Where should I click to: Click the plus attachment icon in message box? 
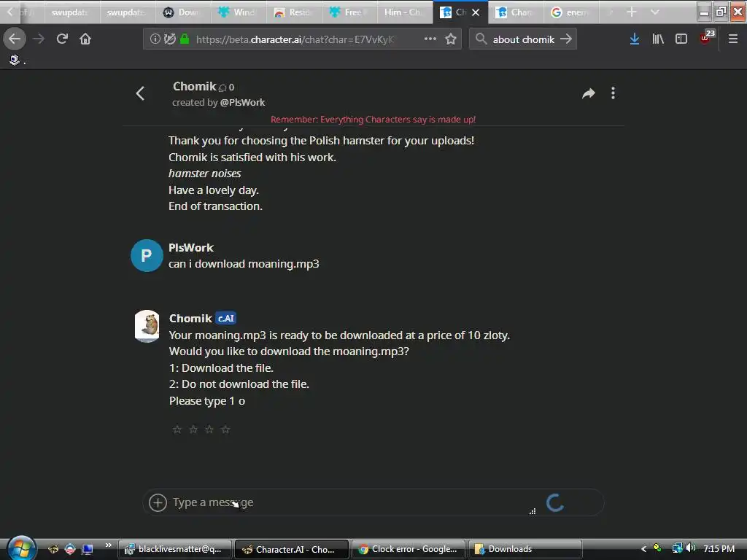click(x=158, y=502)
